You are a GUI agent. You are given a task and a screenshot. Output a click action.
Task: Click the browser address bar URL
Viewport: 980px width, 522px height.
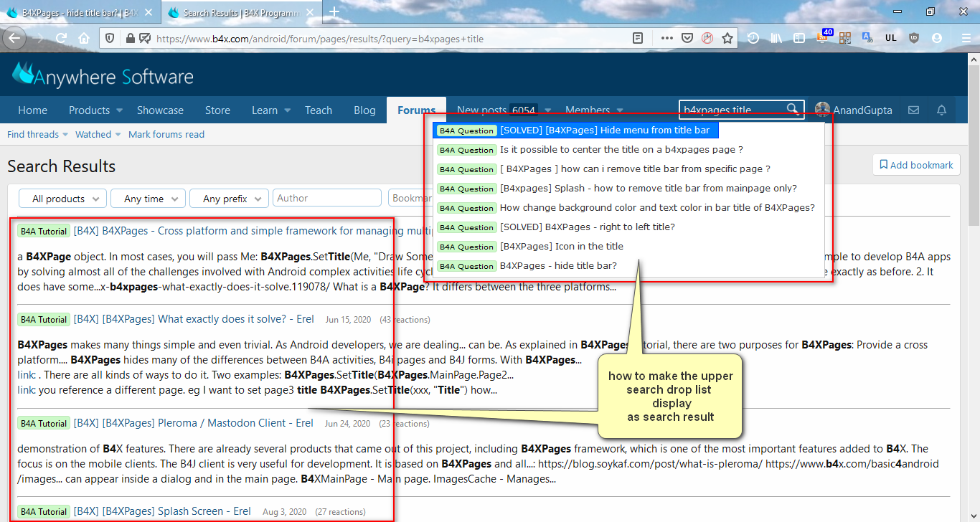[320, 39]
